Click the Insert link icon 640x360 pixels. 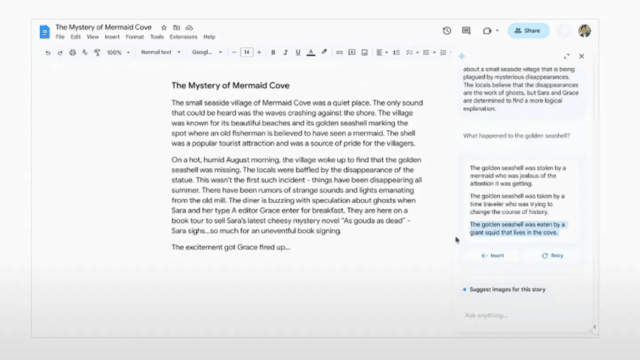[339, 52]
